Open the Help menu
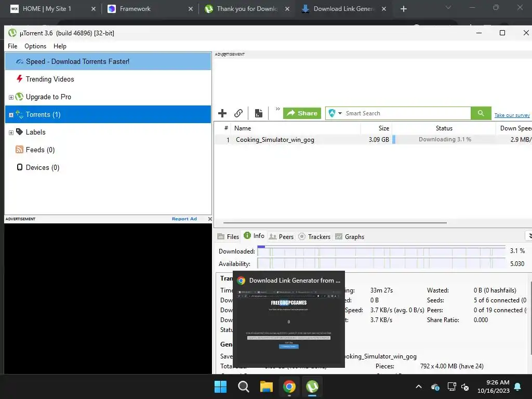This screenshot has width=532, height=399. (60, 46)
